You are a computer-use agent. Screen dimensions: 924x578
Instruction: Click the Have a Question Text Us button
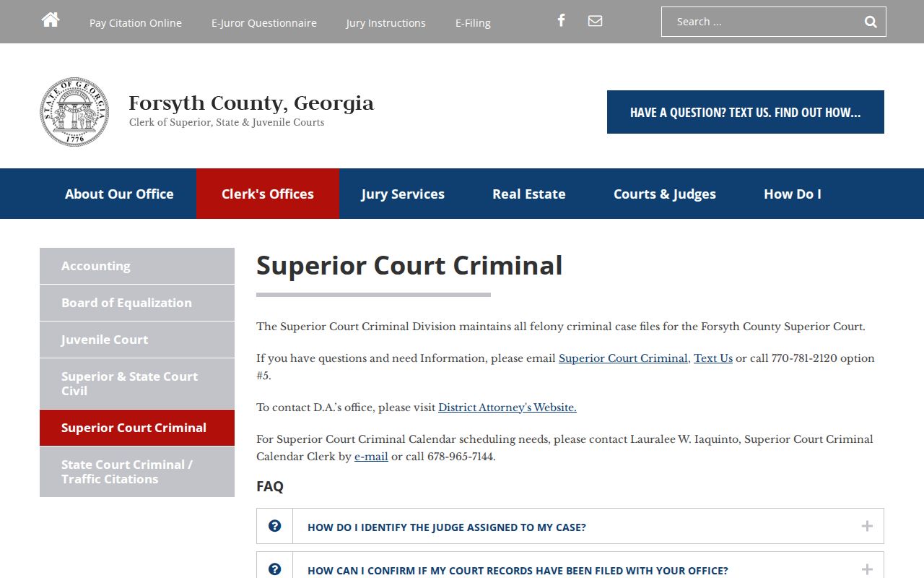click(x=746, y=112)
